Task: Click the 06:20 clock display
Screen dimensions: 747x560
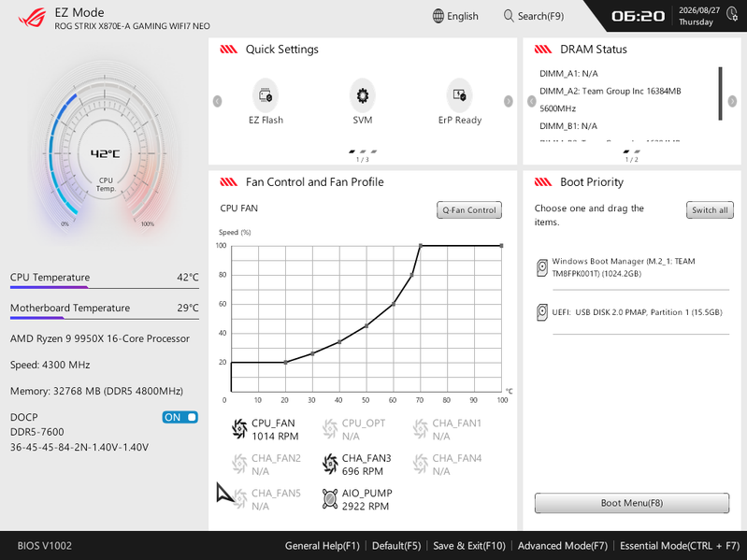Action: pos(639,16)
